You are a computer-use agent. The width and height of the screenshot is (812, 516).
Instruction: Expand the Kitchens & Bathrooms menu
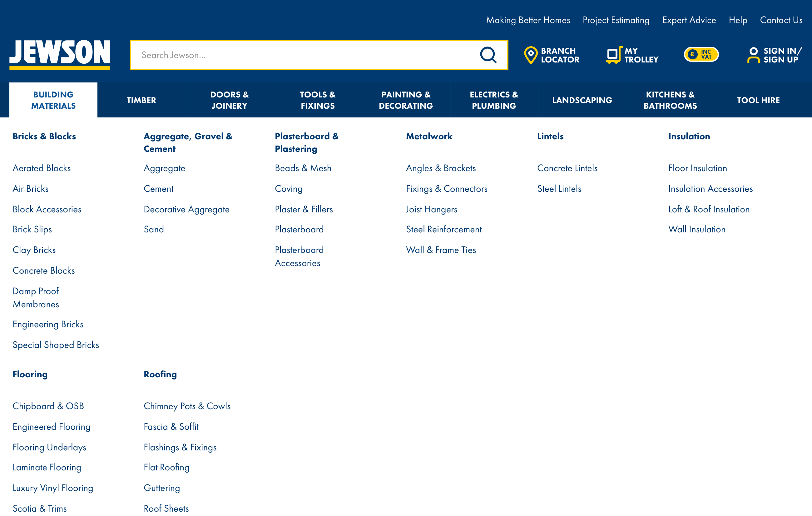(x=670, y=100)
